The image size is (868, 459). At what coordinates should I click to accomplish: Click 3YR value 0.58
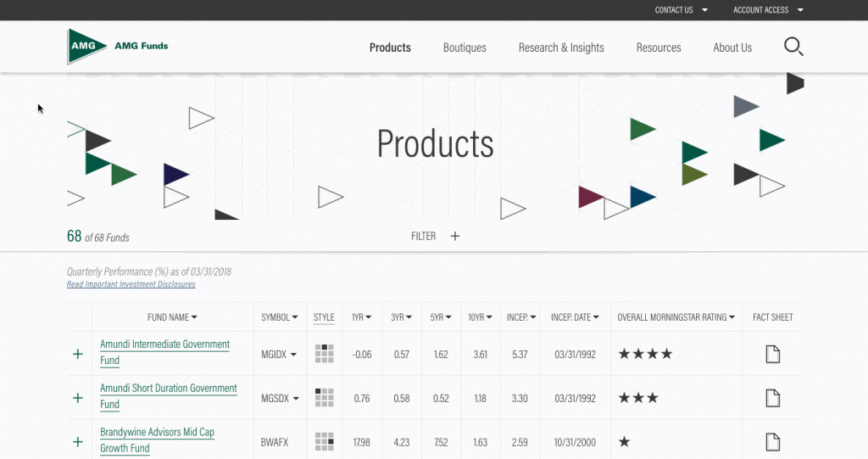pyautogui.click(x=401, y=398)
